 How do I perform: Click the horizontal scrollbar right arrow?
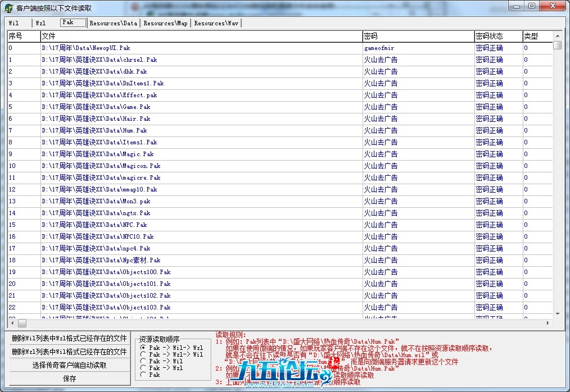tap(548, 323)
